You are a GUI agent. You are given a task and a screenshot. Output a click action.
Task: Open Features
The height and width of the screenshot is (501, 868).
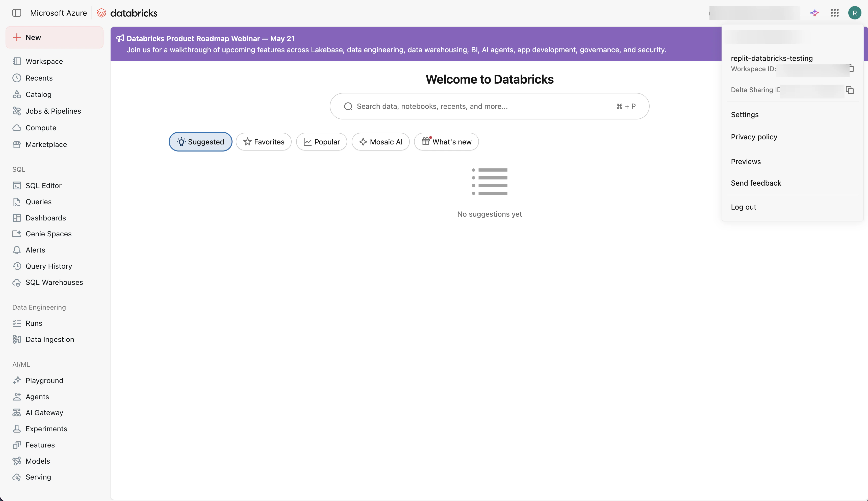pyautogui.click(x=54, y=445)
